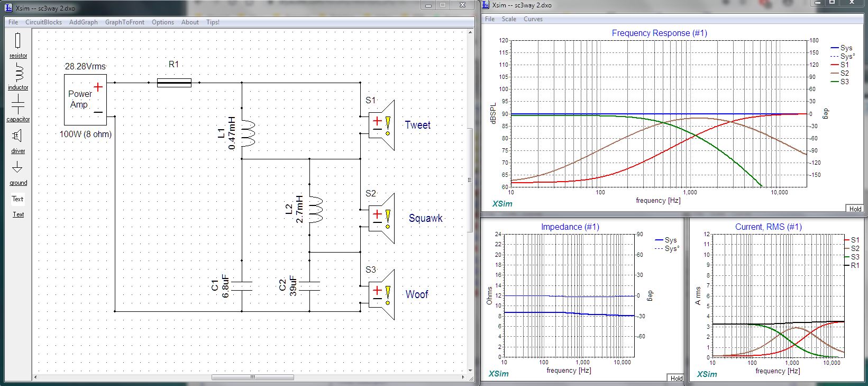Pick the first Text tool in palette
The height and width of the screenshot is (386, 868).
pos(18,199)
